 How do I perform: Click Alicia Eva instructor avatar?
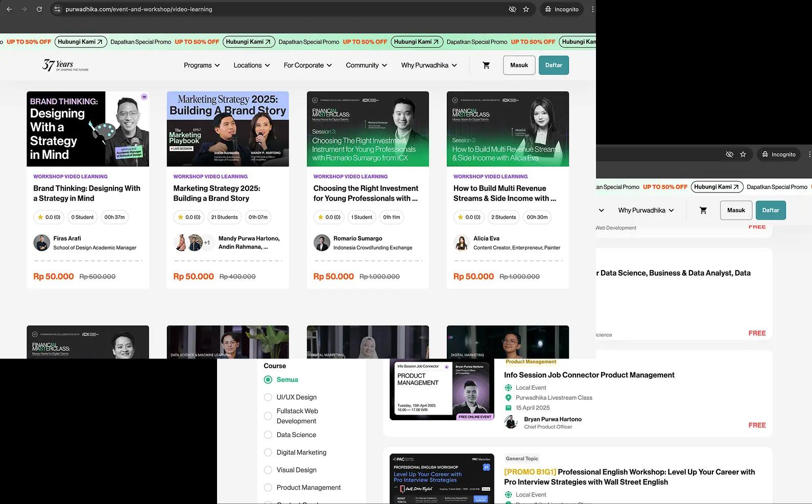coord(462,243)
